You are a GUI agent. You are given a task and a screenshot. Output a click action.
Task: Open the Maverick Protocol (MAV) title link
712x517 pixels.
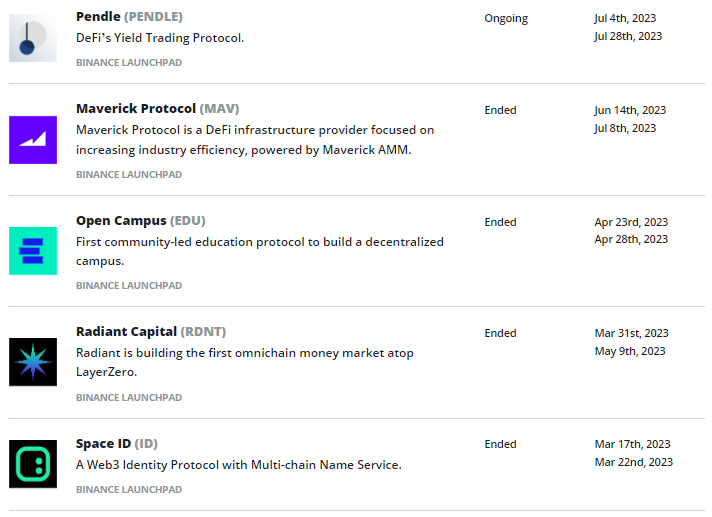pyautogui.click(x=157, y=108)
